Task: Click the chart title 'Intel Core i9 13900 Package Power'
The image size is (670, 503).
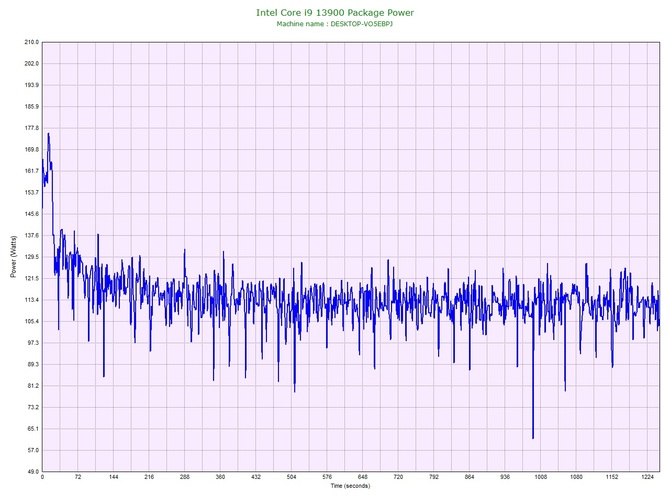Action: tap(335, 13)
